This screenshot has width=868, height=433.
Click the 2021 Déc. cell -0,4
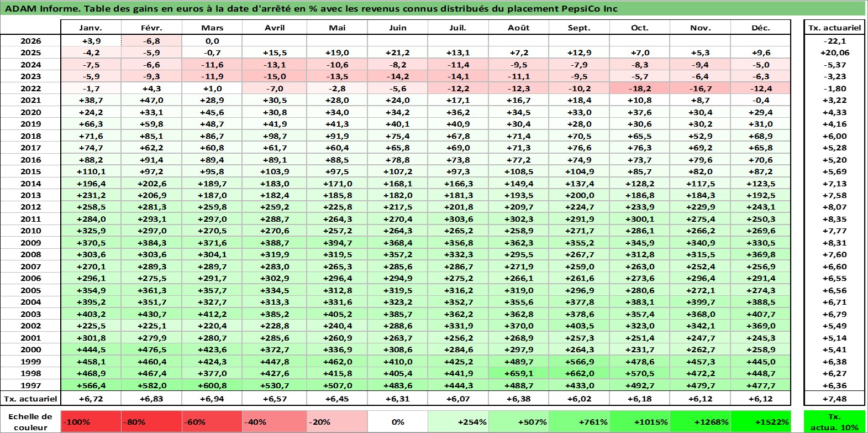[761, 100]
